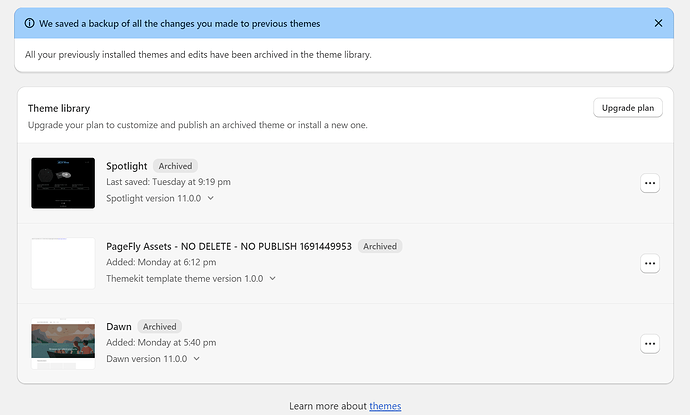Expand Dawn version 11.0.0 dropdown
Screen dimensions: 690x415
196,358
